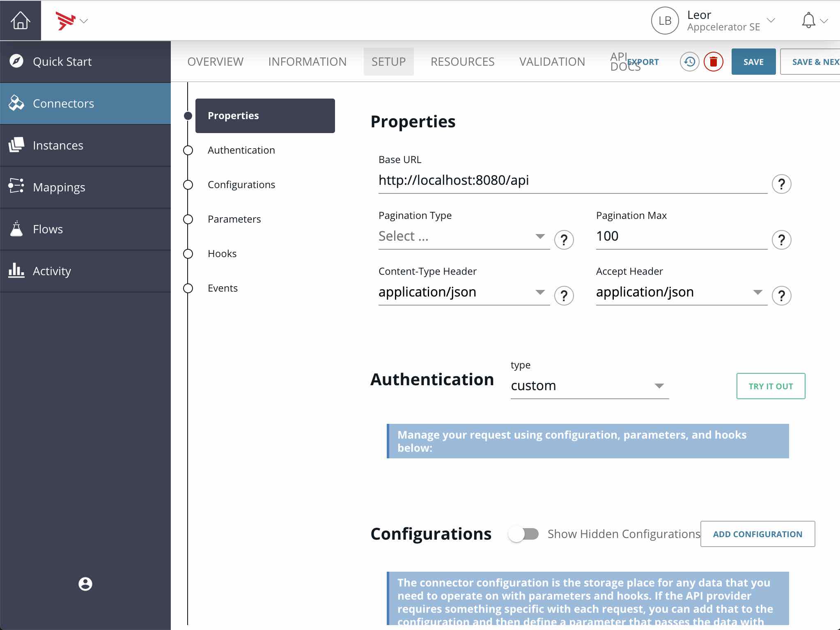Image resolution: width=840 pixels, height=630 pixels.
Task: Click the LB user avatar
Action: tap(665, 21)
